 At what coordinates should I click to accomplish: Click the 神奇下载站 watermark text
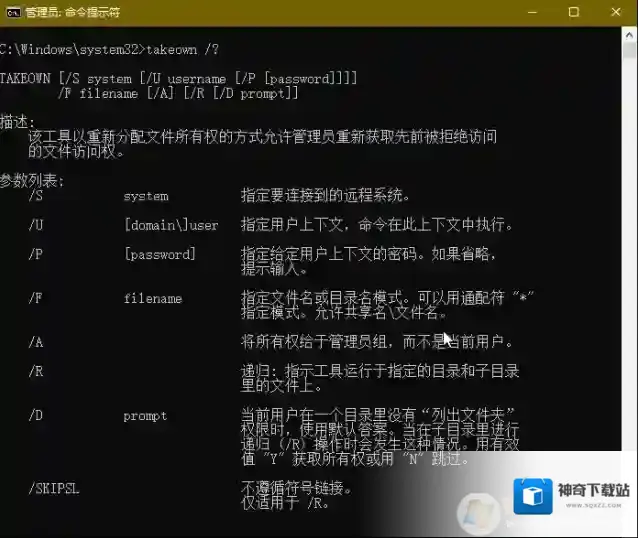coord(593,490)
